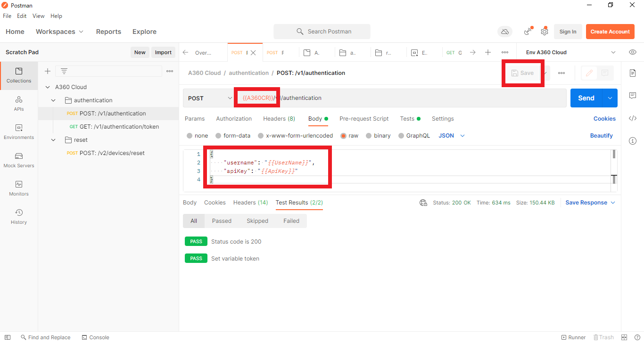Open the Send button dropdown arrow
644x343 pixels.
coord(610,98)
